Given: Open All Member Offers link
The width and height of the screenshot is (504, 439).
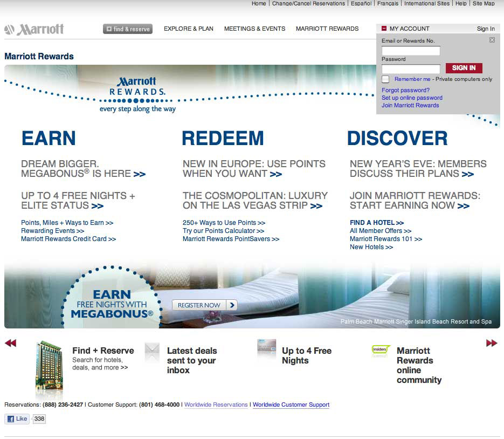Looking at the screenshot, I should (381, 231).
